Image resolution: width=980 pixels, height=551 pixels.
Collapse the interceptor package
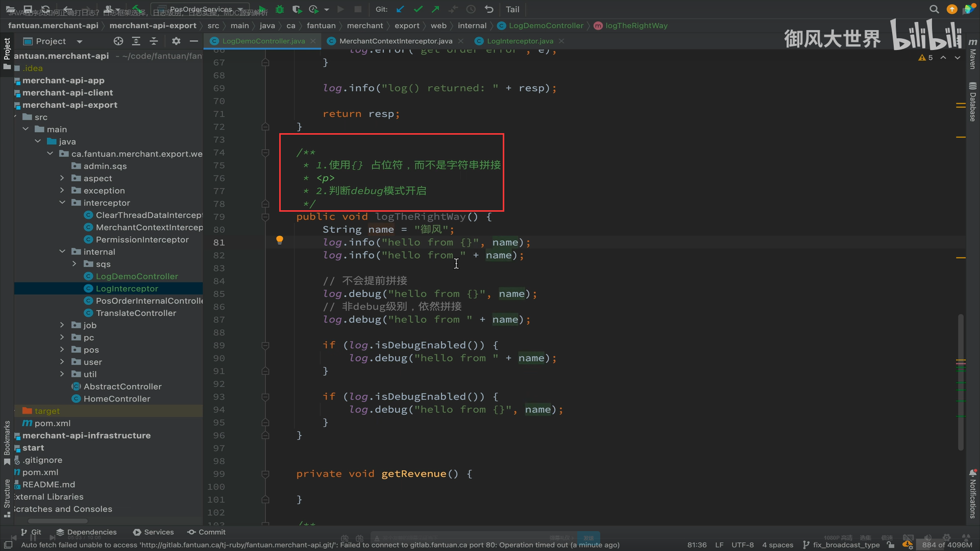coord(62,203)
